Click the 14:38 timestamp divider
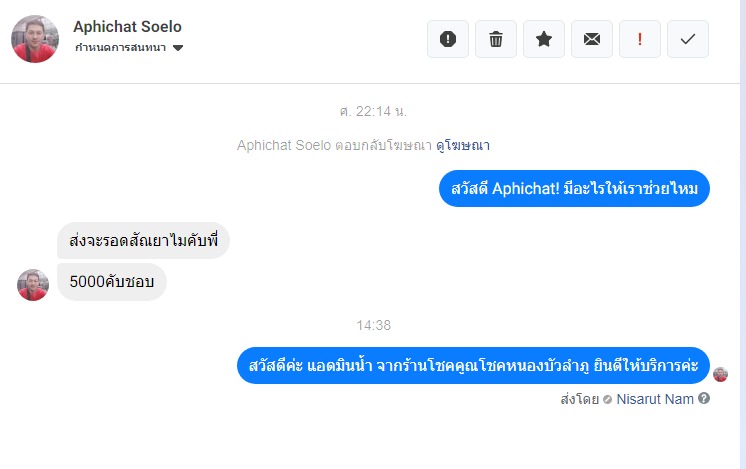The height and width of the screenshot is (469, 746). 373,325
